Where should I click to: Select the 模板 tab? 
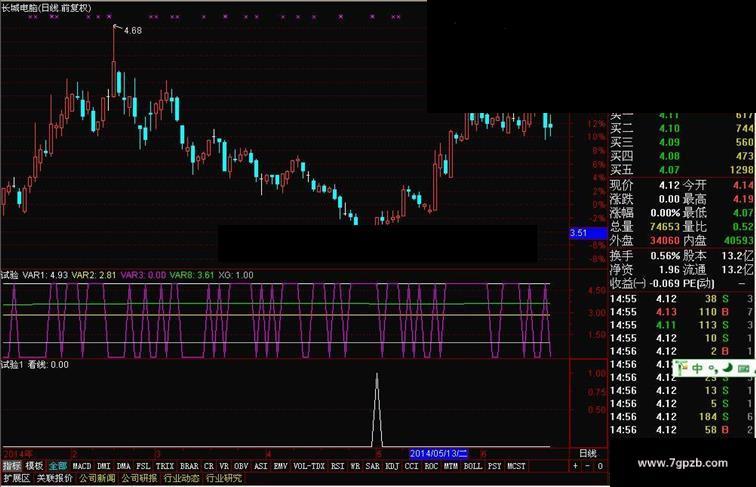pos(35,466)
